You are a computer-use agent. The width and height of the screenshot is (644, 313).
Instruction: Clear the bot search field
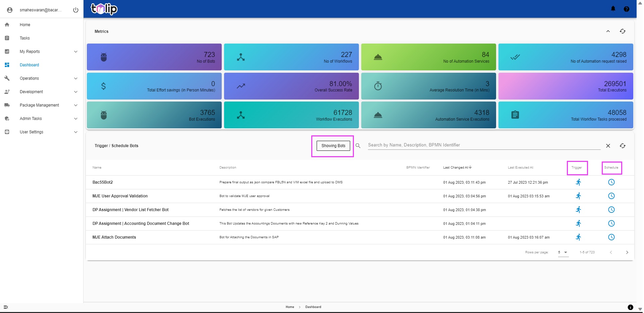coord(608,146)
